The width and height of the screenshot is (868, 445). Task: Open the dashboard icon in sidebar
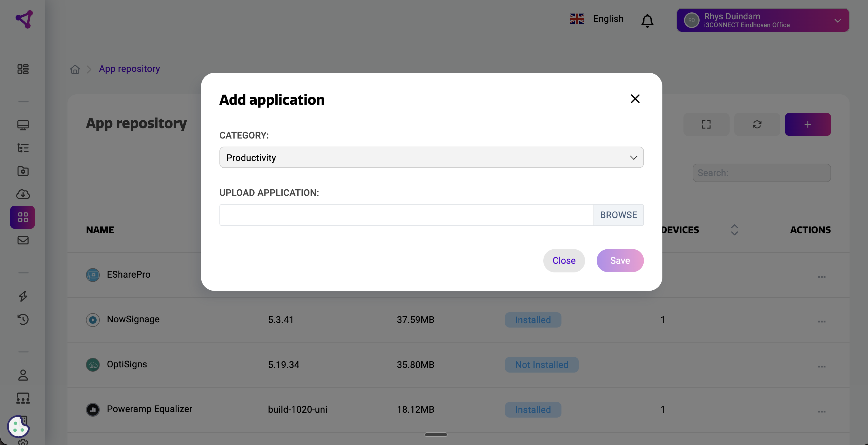pyautogui.click(x=23, y=69)
